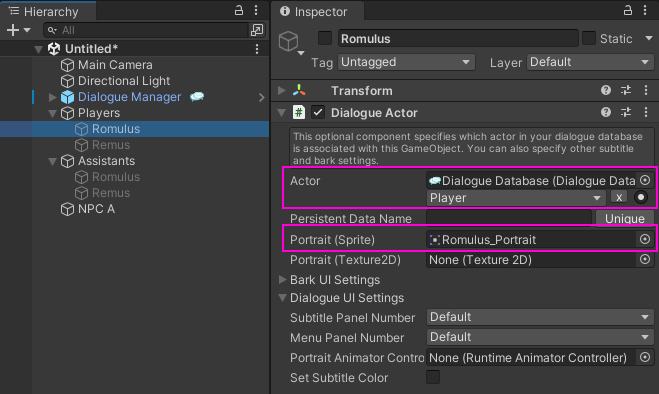This screenshot has height=394, width=659.
Task: Click the Dialogue System speech bubble icon in Hierarchy
Action: (x=197, y=97)
